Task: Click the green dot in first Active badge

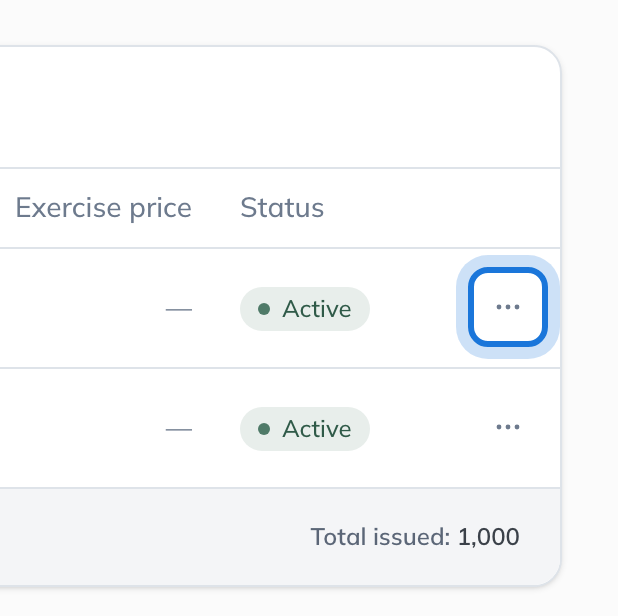Action: pyautogui.click(x=264, y=309)
